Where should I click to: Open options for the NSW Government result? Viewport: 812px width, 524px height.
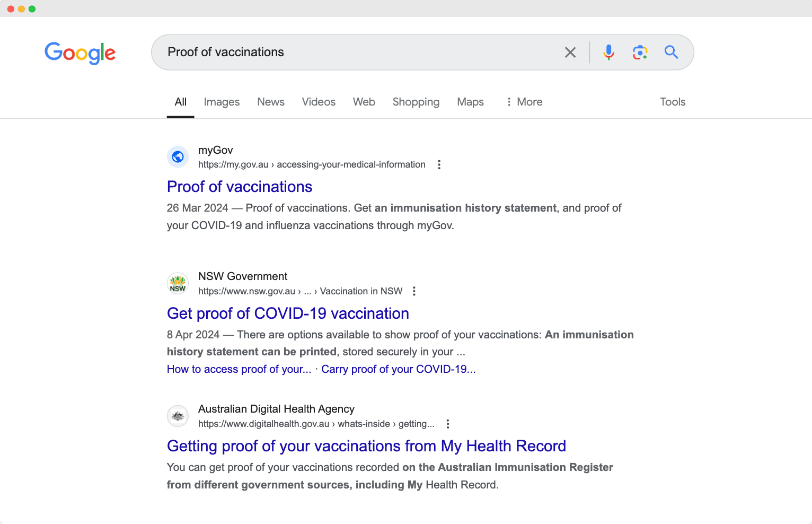click(x=414, y=291)
